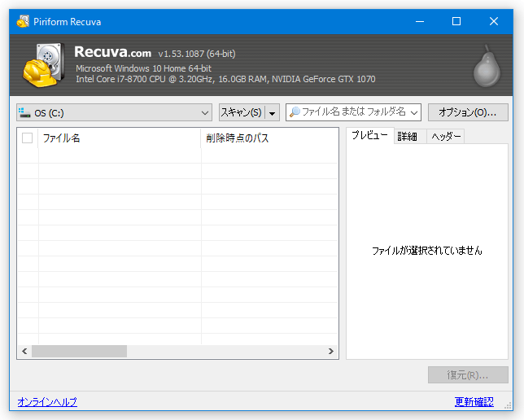
Task: Click the horizontal scrollbar thumb in file list
Action: point(79,351)
